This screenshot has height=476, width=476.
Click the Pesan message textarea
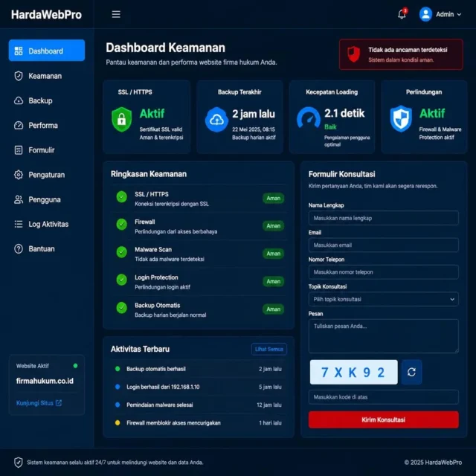pyautogui.click(x=384, y=336)
